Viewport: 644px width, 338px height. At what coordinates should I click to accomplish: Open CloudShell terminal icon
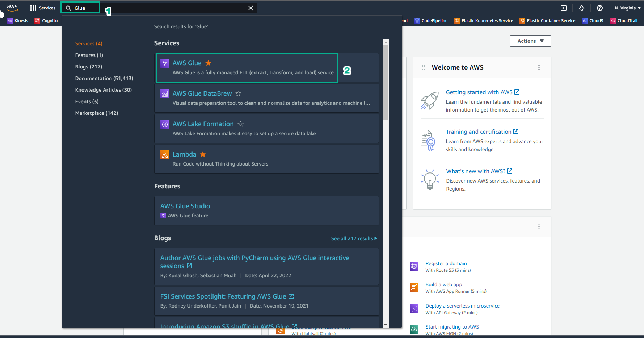(564, 8)
